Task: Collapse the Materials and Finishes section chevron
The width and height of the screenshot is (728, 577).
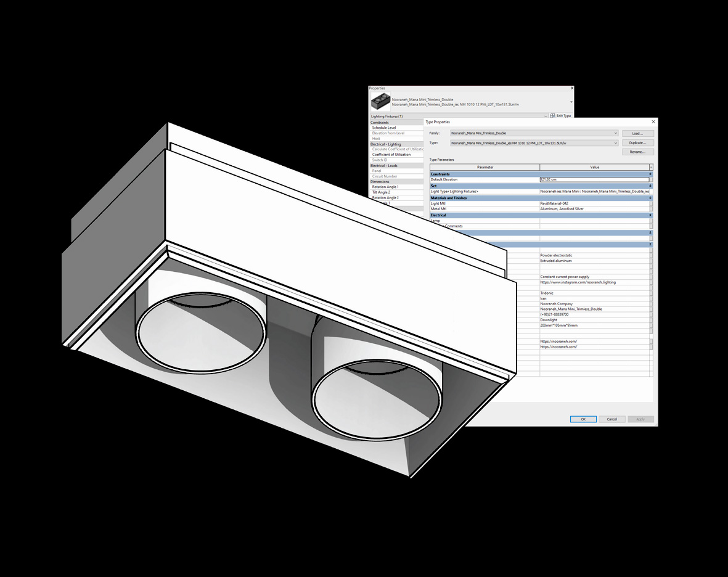Action: click(650, 198)
